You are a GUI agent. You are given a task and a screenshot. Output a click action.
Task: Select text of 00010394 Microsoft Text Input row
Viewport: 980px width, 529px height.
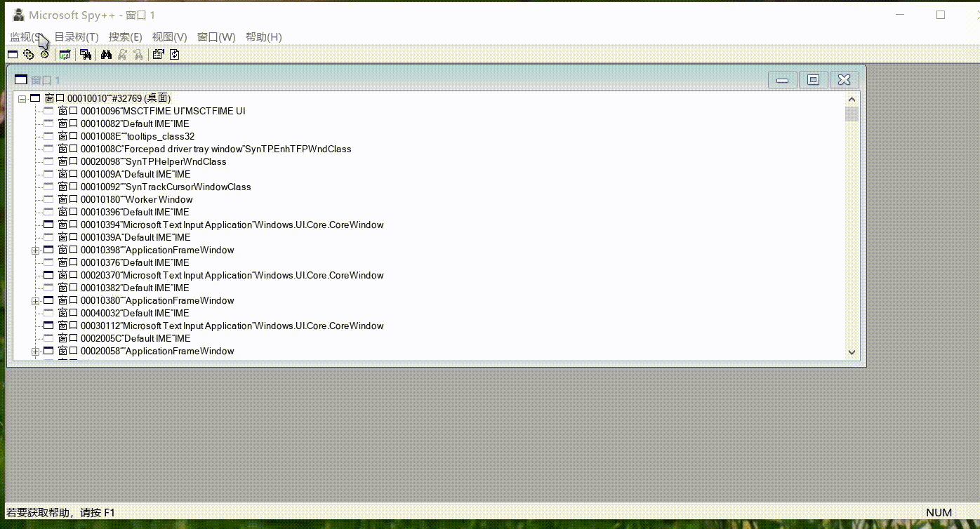click(x=221, y=225)
